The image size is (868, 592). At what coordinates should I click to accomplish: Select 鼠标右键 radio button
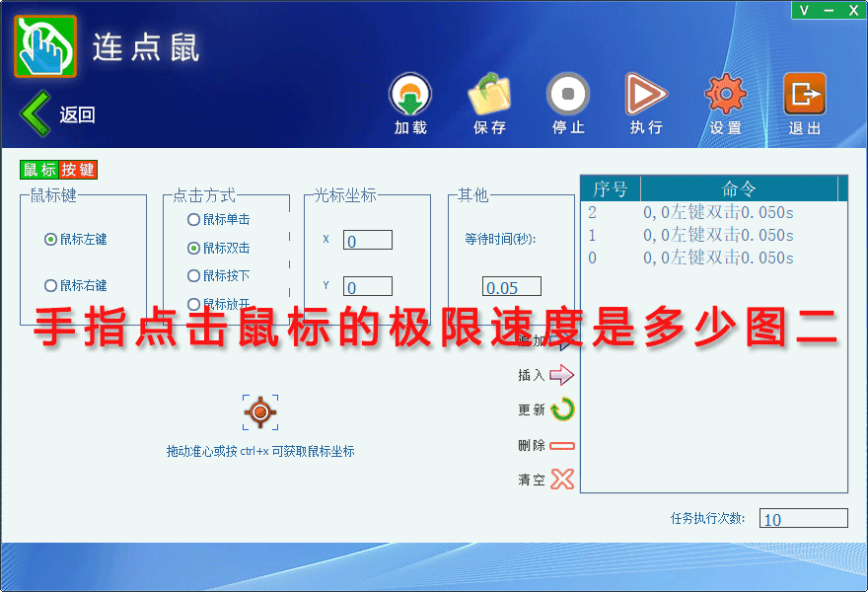pos(50,285)
